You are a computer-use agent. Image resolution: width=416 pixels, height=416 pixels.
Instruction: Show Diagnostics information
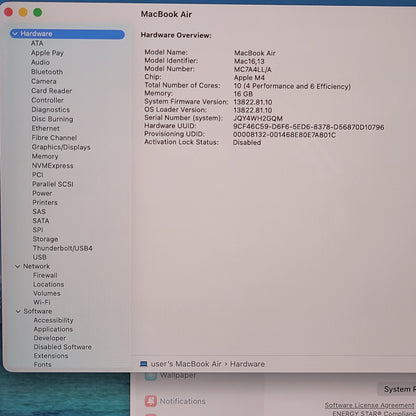coord(51,110)
